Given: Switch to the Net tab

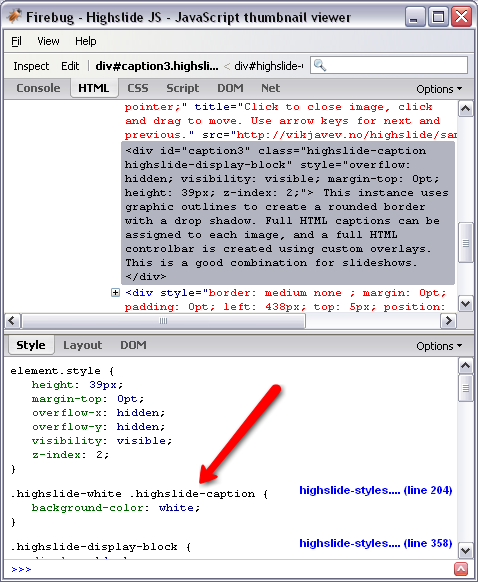Looking at the screenshot, I should click(x=271, y=88).
